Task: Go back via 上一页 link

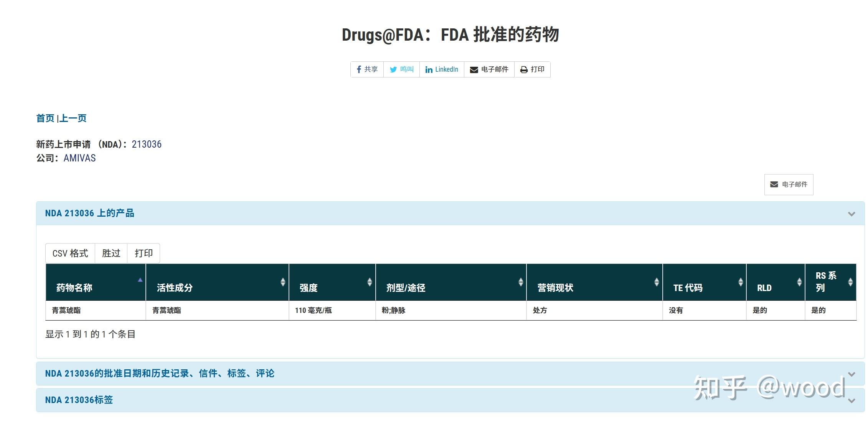Action: pyautogui.click(x=73, y=118)
